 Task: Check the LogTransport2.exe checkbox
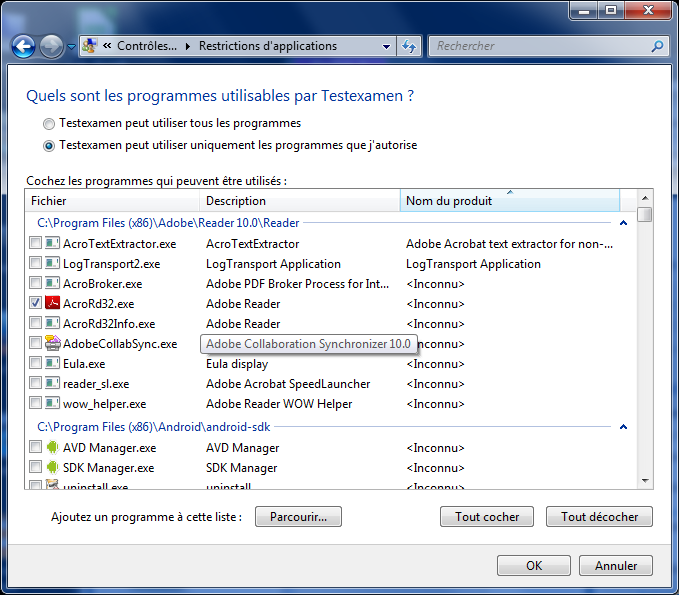pos(36,262)
